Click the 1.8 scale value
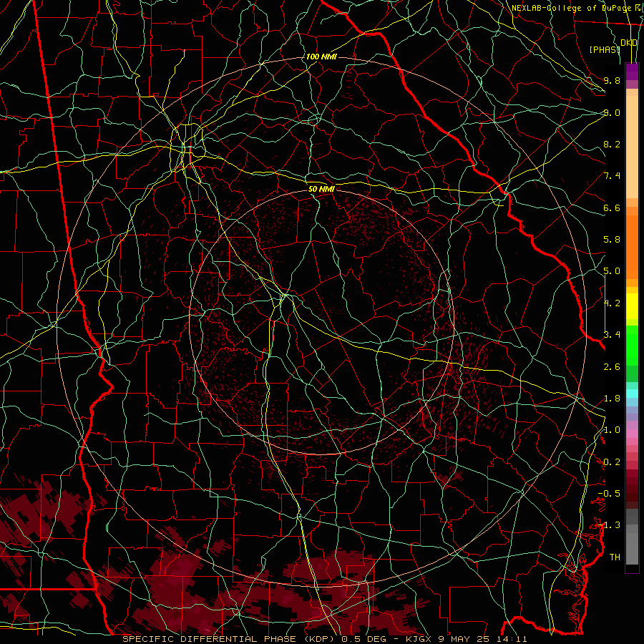Image resolution: width=644 pixels, height=644 pixels. pos(612,399)
